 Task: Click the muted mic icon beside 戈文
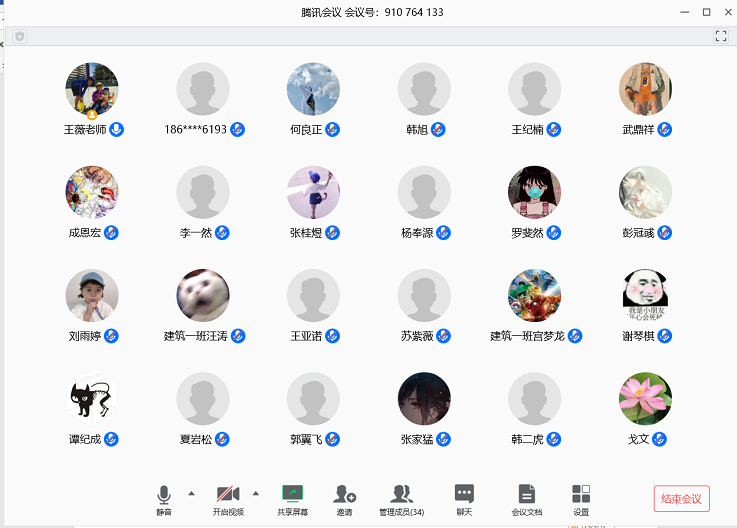point(660,439)
